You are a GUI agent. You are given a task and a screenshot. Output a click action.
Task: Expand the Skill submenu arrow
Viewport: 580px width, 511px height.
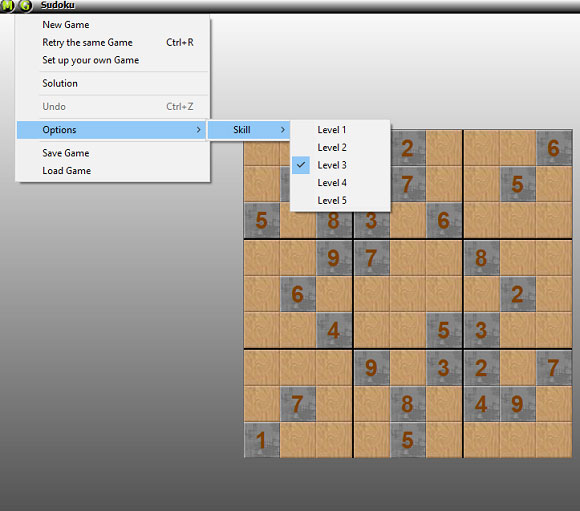coord(283,130)
